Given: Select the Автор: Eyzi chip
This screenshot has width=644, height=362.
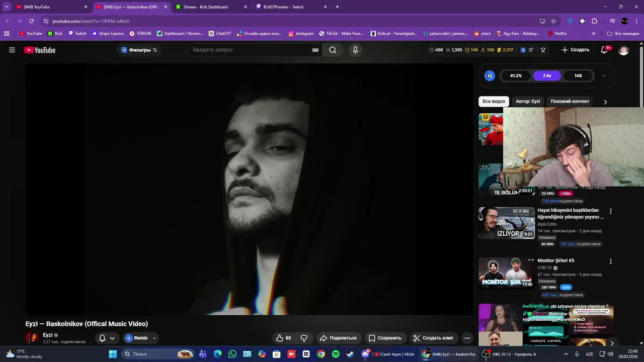Looking at the screenshot, I should click(x=528, y=101).
